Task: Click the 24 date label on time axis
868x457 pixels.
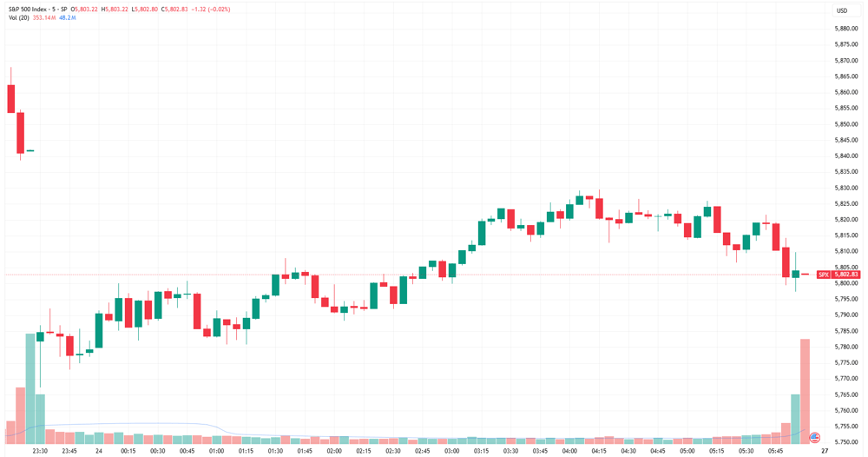Action: click(99, 451)
